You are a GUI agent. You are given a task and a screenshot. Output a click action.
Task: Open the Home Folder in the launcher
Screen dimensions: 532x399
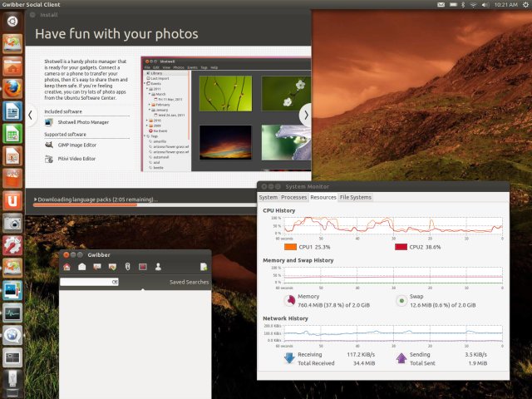12,66
